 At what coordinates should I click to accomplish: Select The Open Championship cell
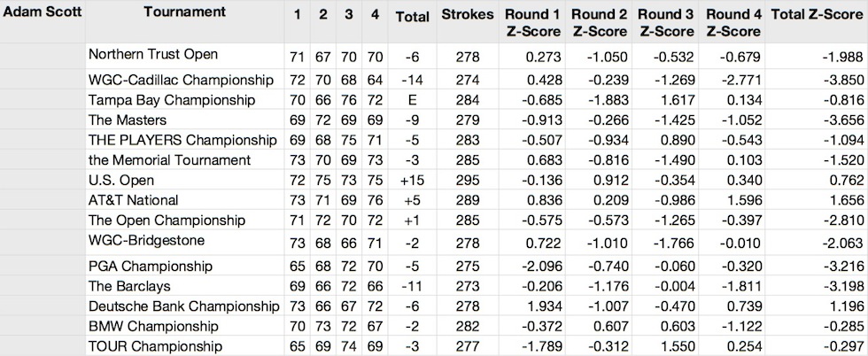[x=167, y=220]
